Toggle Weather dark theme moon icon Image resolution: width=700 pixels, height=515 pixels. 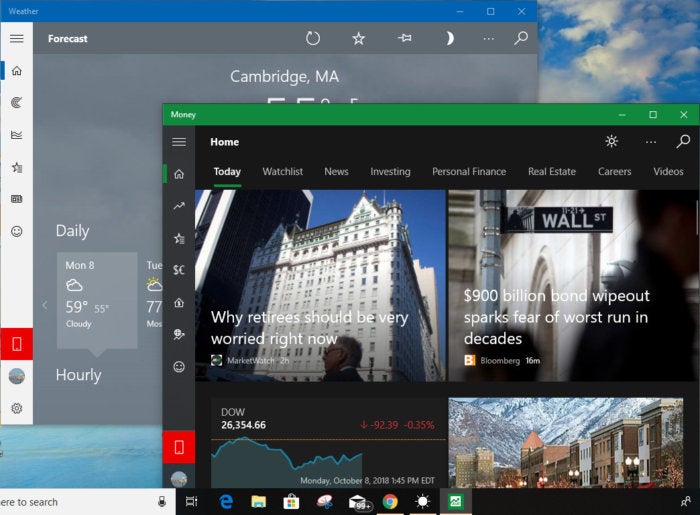(450, 38)
